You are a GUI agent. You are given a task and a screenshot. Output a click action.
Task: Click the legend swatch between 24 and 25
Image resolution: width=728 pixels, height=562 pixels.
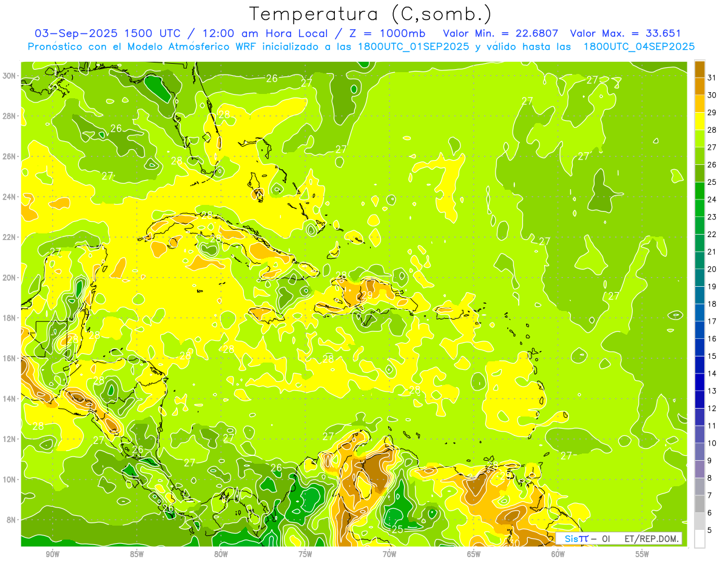coord(699,191)
